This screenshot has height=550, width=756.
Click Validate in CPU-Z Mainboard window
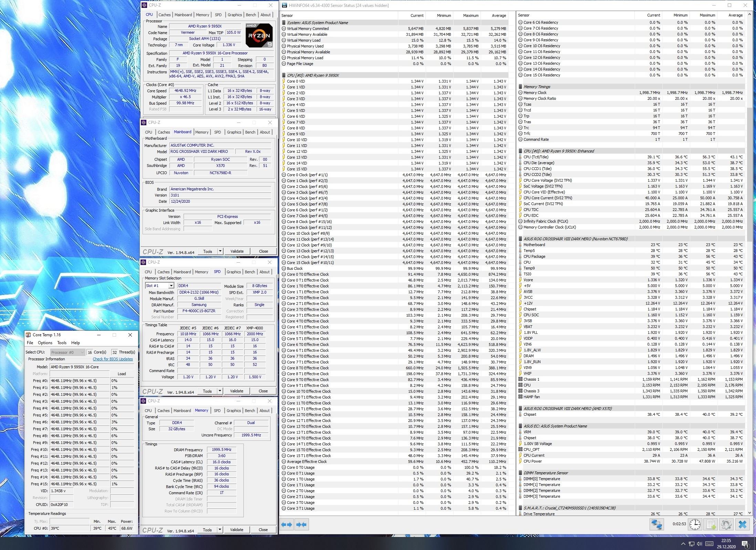pyautogui.click(x=237, y=251)
